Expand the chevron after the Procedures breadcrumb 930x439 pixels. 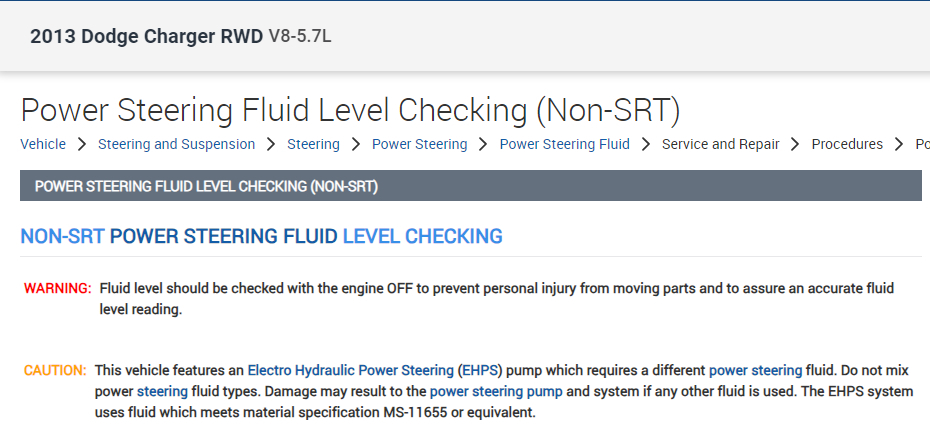tap(899, 144)
